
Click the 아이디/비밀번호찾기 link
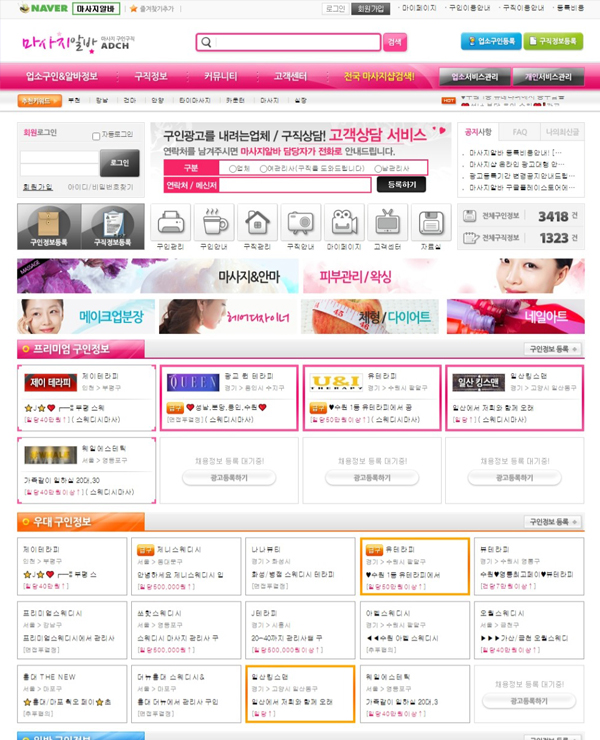(101, 187)
